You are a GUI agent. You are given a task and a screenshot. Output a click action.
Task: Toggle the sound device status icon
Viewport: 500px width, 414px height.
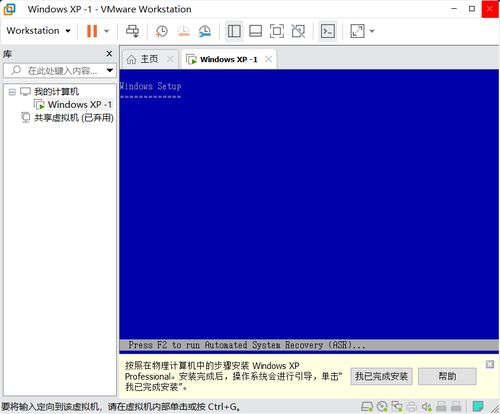426,406
